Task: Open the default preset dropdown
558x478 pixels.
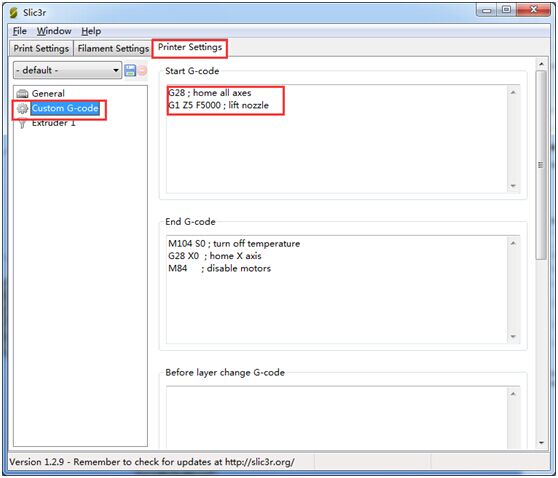Action: 67,70
